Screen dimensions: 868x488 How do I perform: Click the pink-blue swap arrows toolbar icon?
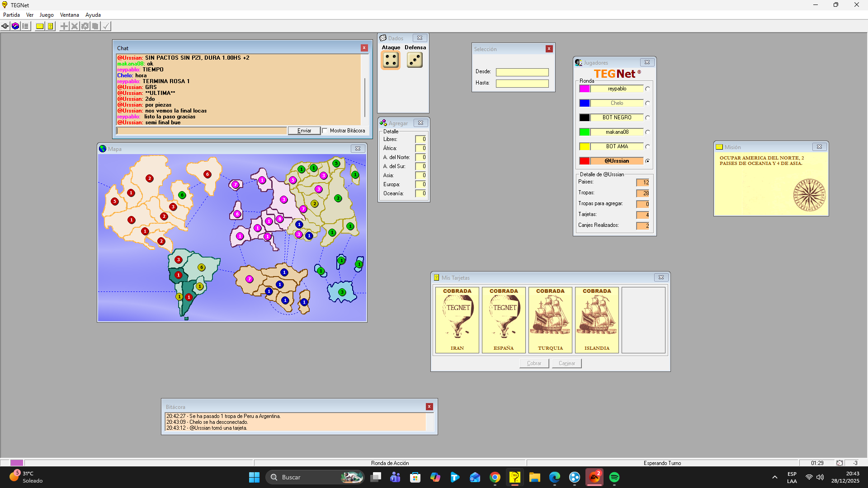pos(15,26)
